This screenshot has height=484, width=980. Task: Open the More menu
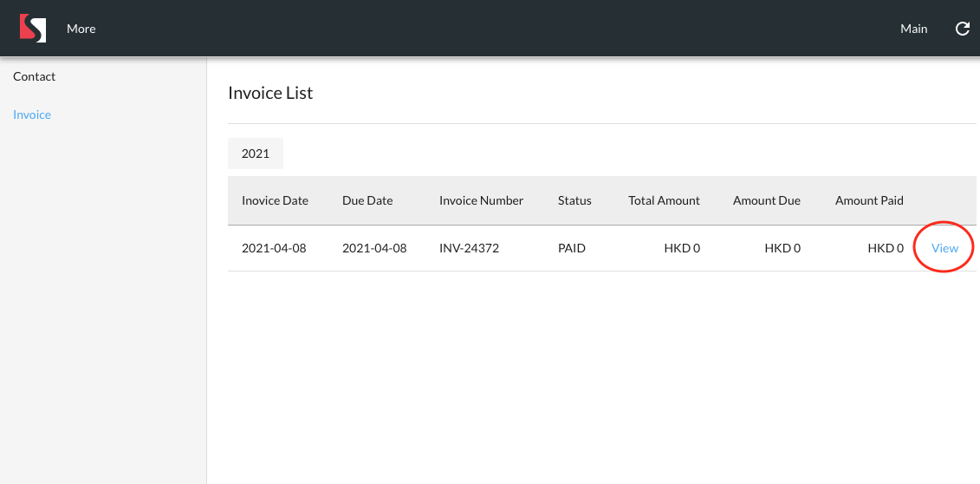[x=81, y=29]
